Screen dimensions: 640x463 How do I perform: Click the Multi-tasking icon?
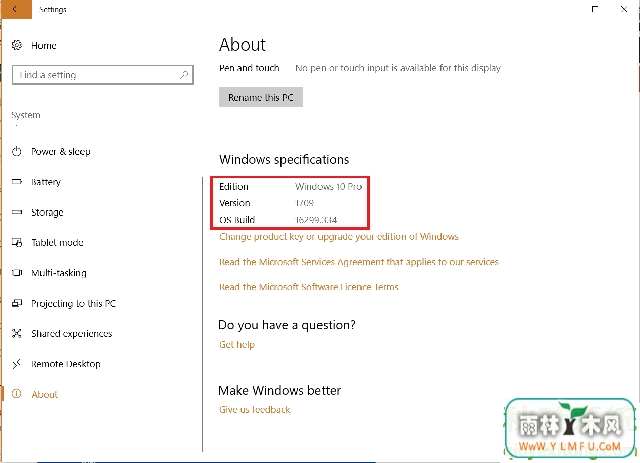(x=17, y=273)
